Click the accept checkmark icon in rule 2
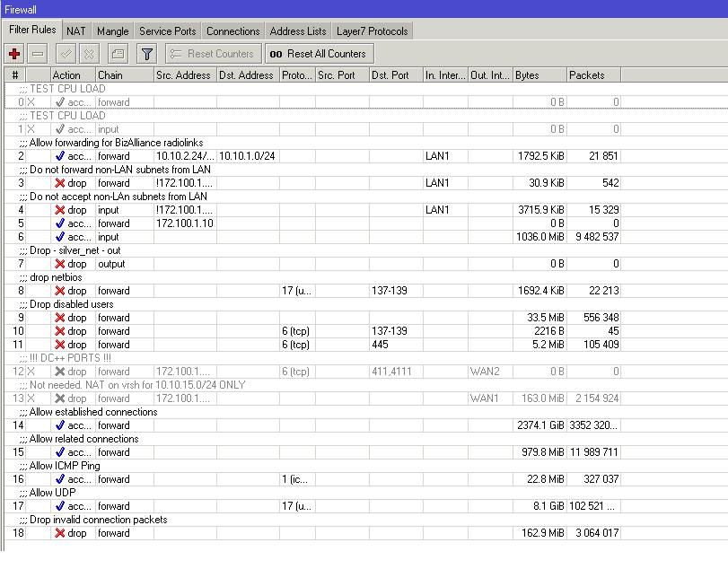The height and width of the screenshot is (569, 728). 60,156
